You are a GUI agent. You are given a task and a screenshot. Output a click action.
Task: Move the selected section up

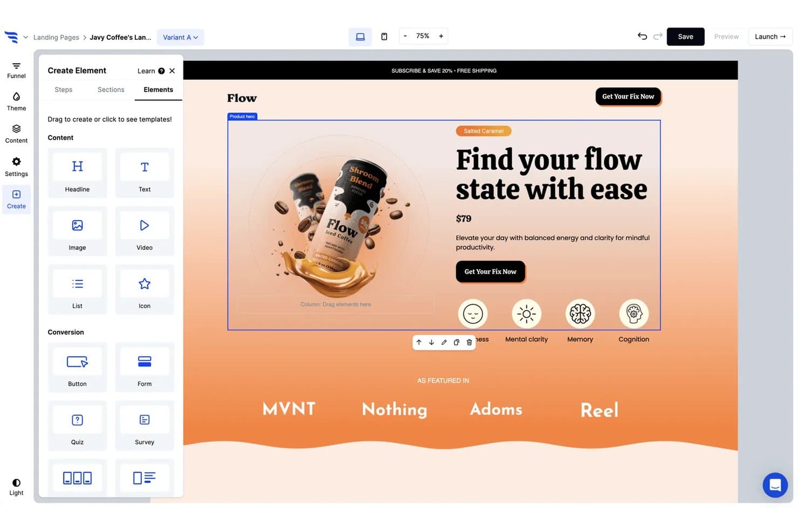[x=419, y=342]
